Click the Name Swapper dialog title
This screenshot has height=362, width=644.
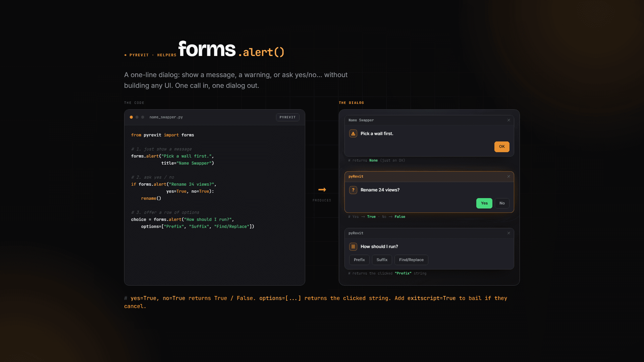(361, 120)
